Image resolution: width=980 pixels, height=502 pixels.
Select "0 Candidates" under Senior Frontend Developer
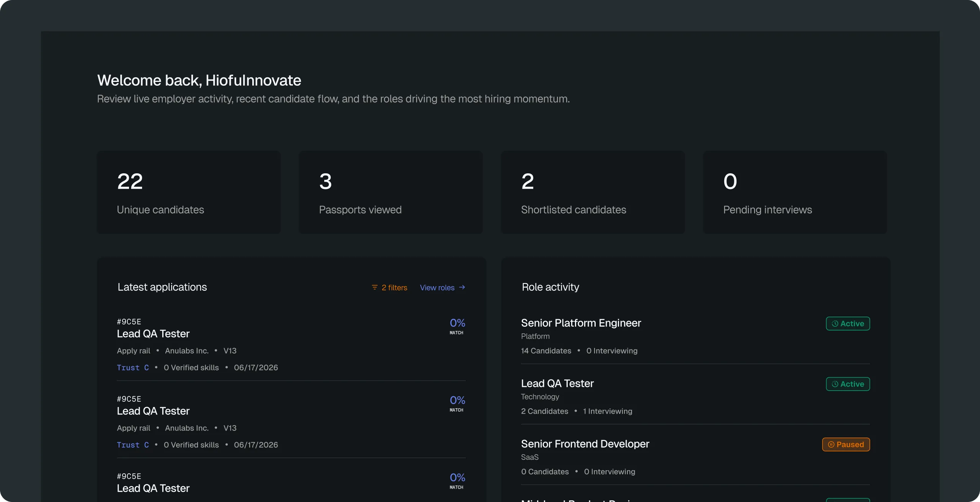coord(545,472)
